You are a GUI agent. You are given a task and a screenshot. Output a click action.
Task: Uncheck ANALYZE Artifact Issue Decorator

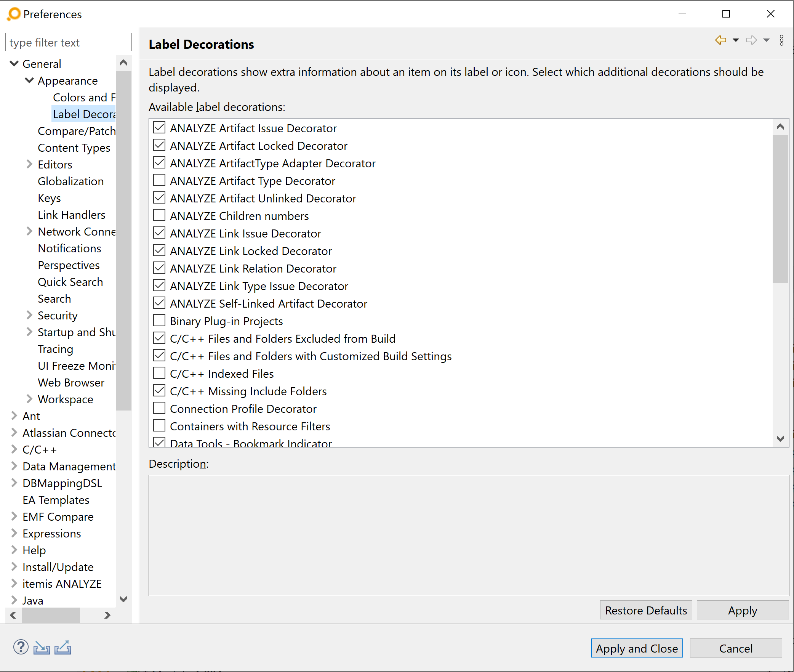pyautogui.click(x=159, y=128)
